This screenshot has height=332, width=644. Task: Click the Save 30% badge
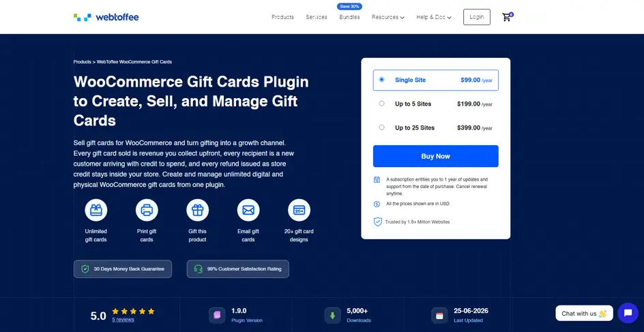(349, 7)
